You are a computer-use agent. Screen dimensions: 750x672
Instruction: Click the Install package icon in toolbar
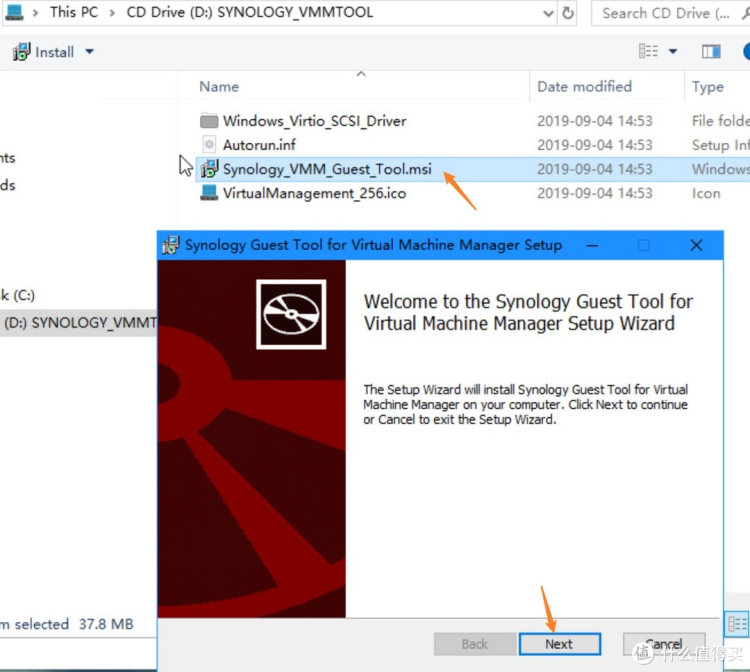point(21,52)
